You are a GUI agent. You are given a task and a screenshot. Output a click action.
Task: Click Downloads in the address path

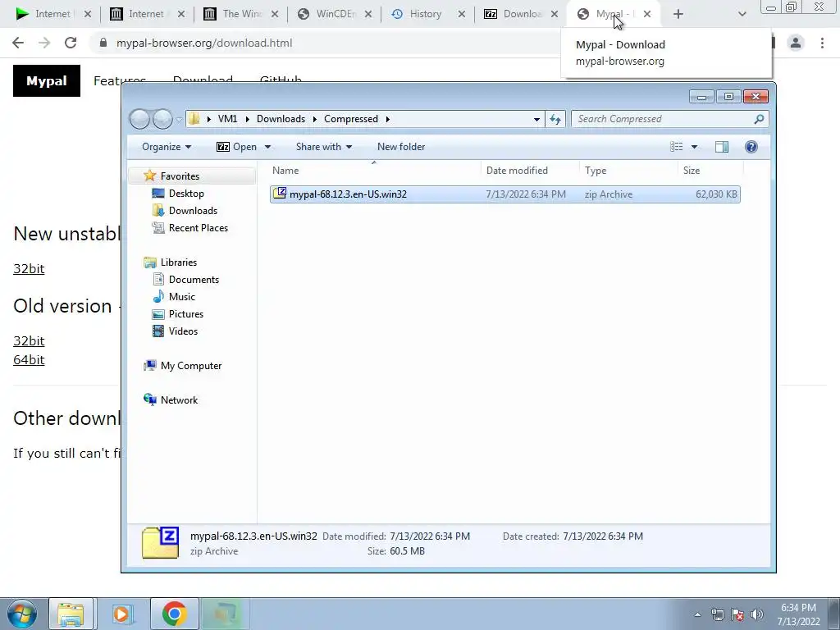[x=281, y=119]
